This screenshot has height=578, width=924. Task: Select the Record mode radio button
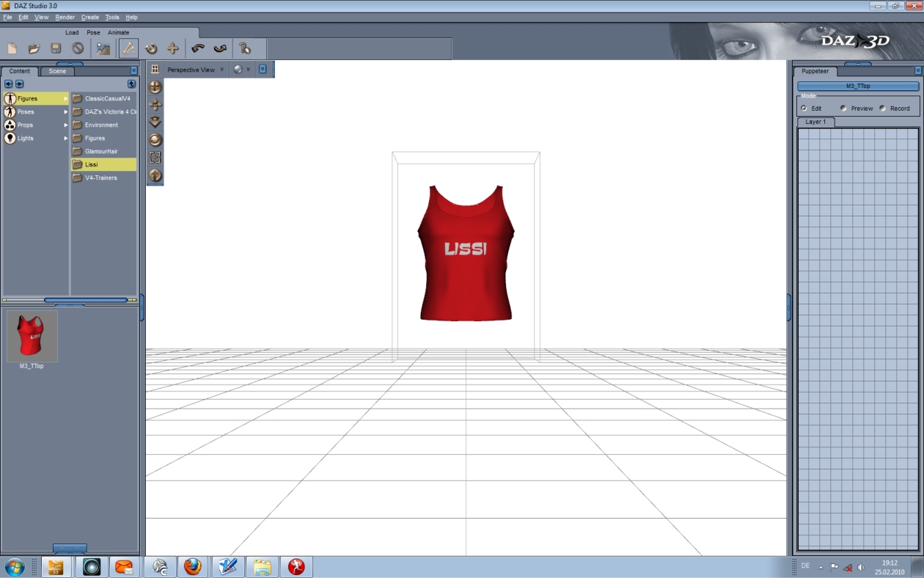882,108
